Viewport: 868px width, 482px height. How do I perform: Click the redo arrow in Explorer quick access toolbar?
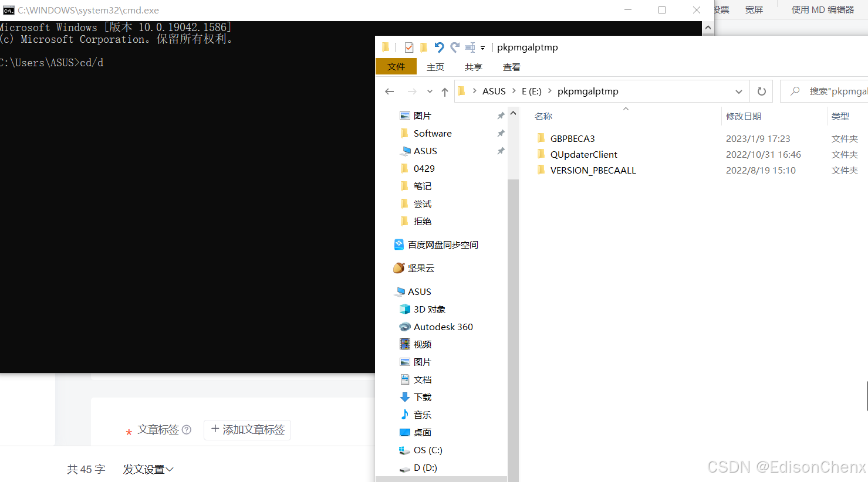point(455,47)
